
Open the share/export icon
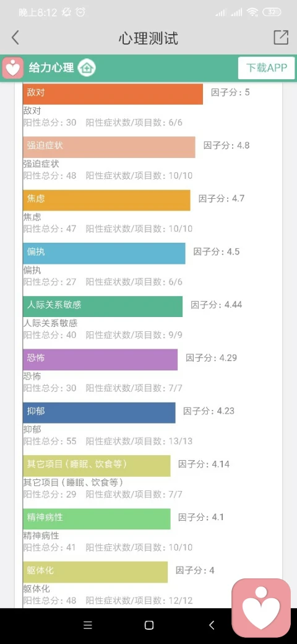(x=281, y=37)
